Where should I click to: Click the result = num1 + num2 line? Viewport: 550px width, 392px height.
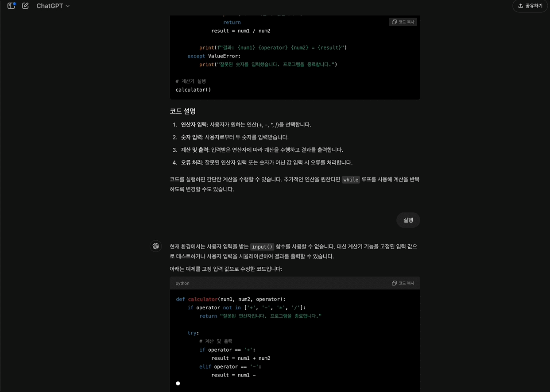241,358
